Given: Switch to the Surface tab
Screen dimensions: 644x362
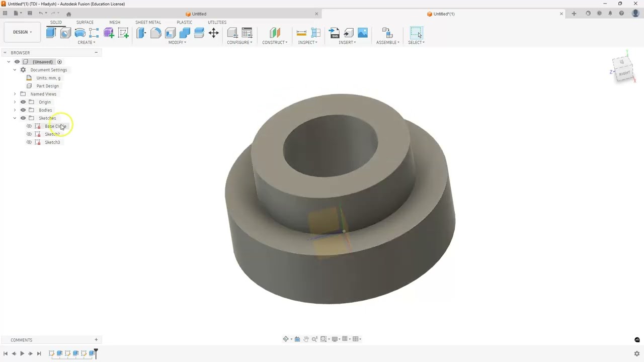Looking at the screenshot, I should pos(85,22).
